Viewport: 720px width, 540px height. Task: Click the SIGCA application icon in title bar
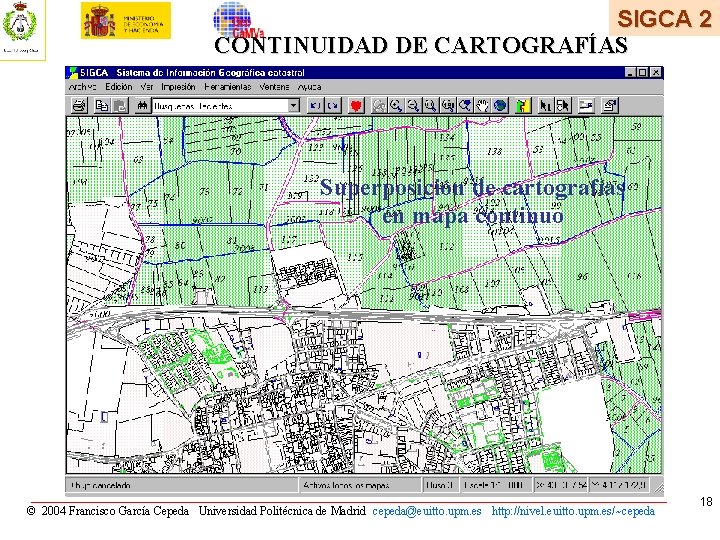pyautogui.click(x=73, y=73)
